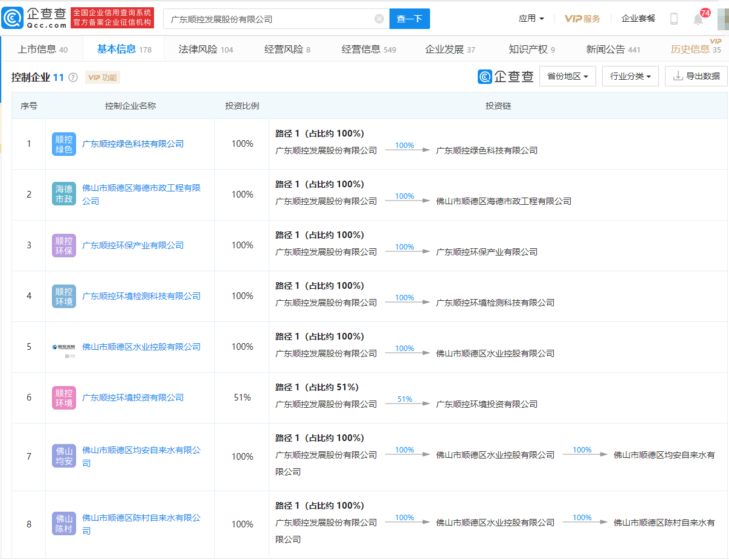Viewport: 729px width, 560px height.
Task: Click the 51% investment ratio cell
Action: [x=242, y=397]
